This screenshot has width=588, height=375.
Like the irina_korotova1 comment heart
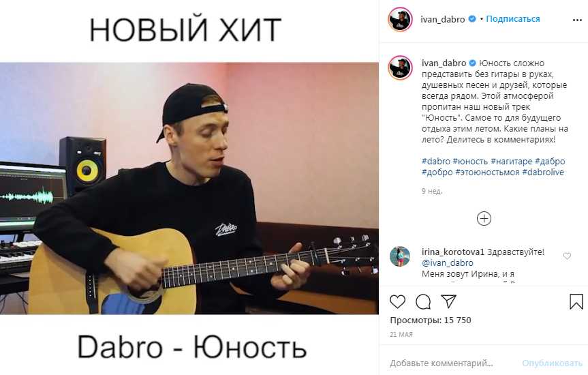point(567,256)
